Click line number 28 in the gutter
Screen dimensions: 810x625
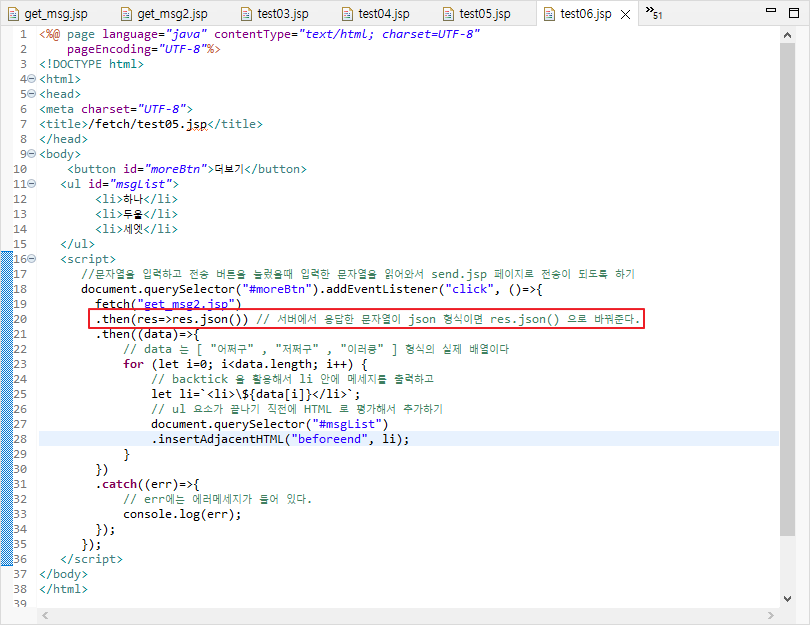tap(20, 439)
